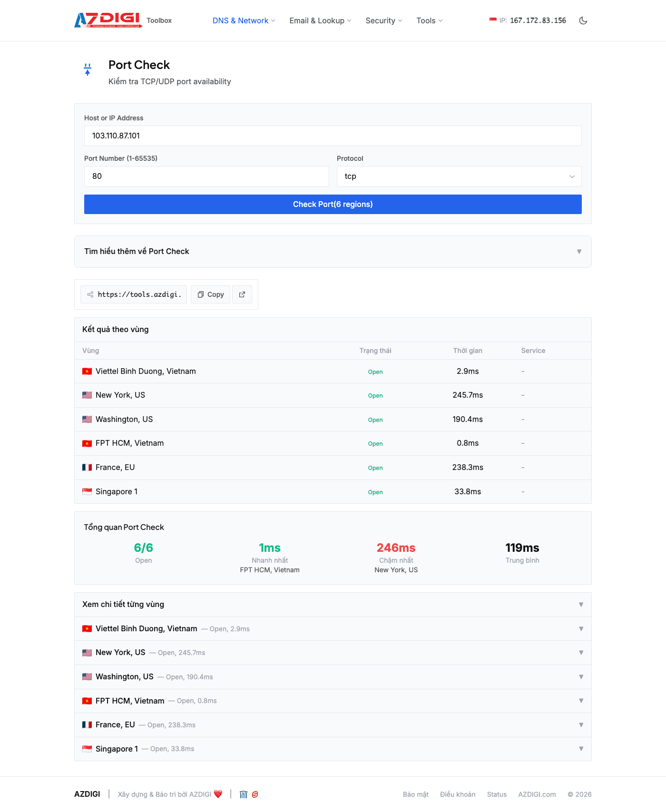The height and width of the screenshot is (812, 666).
Task: Copy the share URL
Action: coord(211,294)
